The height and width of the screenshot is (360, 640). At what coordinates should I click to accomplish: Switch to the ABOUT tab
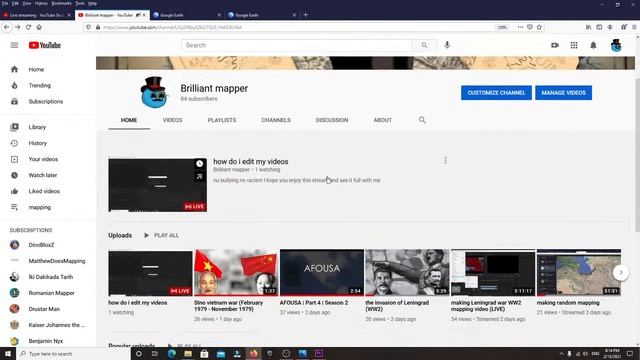tap(382, 120)
